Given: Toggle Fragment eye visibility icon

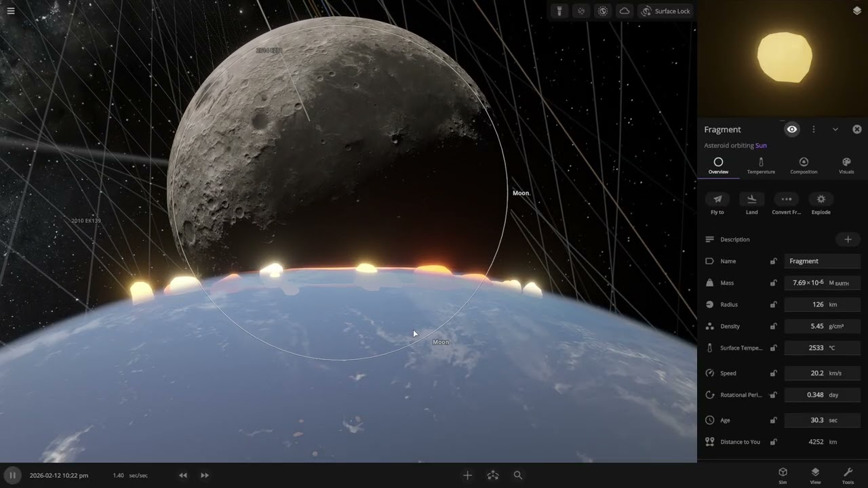Looking at the screenshot, I should point(792,129).
